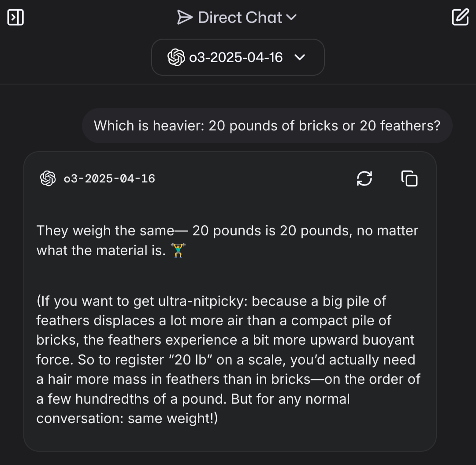The image size is (476, 465).
Task: Click '20 feathers?' in user message
Action: point(400,126)
